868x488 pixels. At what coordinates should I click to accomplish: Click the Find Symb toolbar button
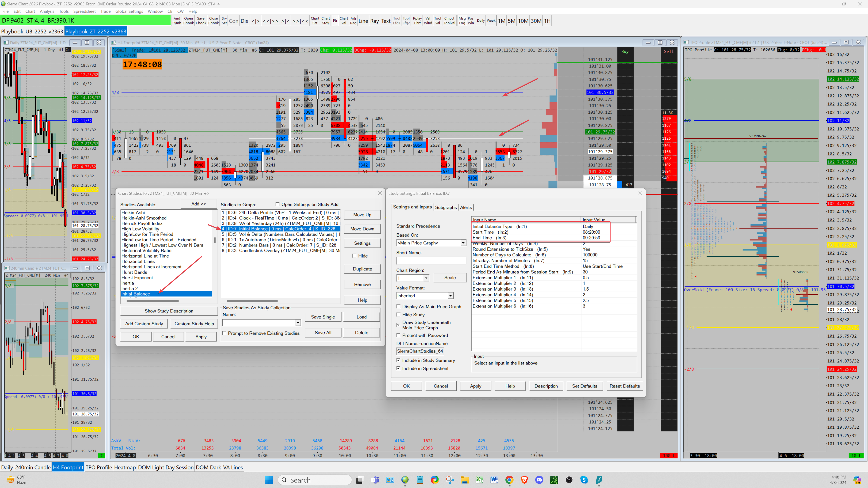(177, 21)
